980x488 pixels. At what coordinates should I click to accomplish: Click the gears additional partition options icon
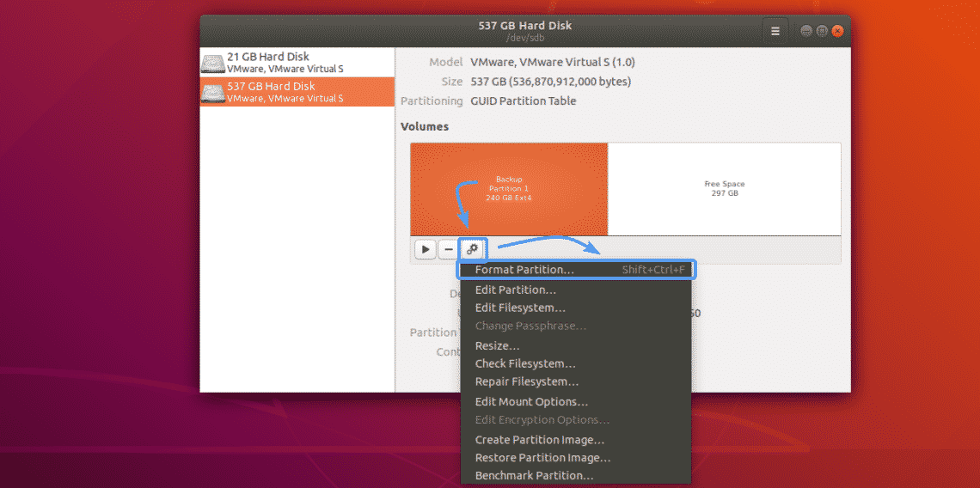(473, 249)
